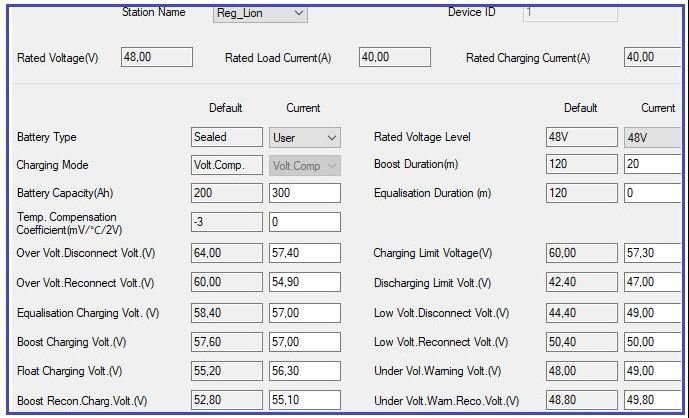The height and width of the screenshot is (418, 689).
Task: Click the Float Charging Volt. current field
Action: pyautogui.click(x=305, y=371)
